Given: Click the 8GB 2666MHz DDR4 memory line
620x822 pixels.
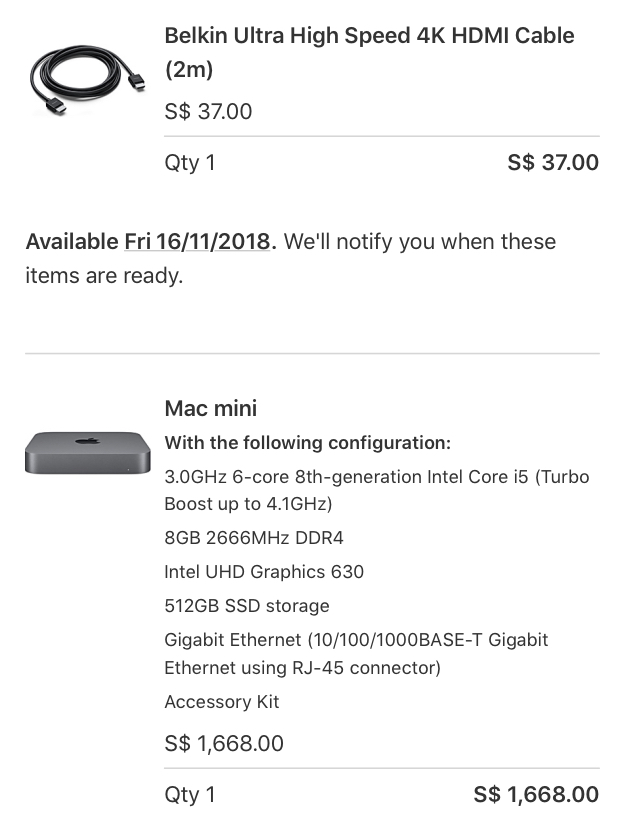Looking at the screenshot, I should [254, 538].
